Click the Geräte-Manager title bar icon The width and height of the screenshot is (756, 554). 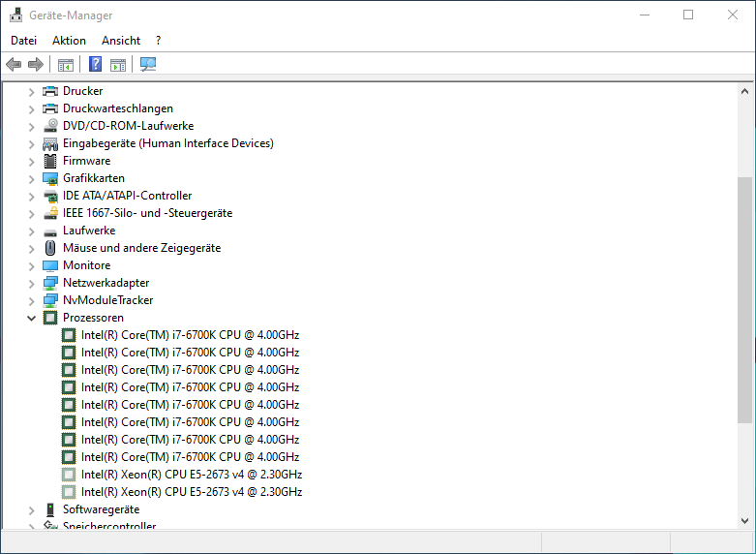pos(15,15)
